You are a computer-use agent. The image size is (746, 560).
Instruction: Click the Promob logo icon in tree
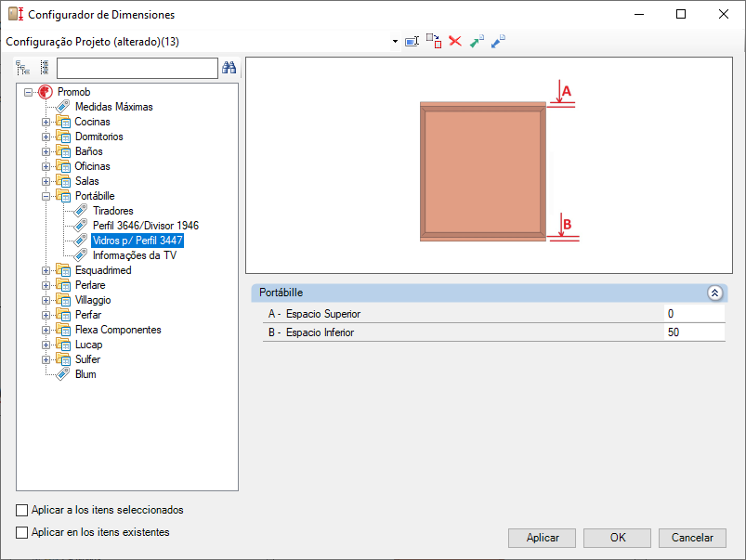click(46, 92)
